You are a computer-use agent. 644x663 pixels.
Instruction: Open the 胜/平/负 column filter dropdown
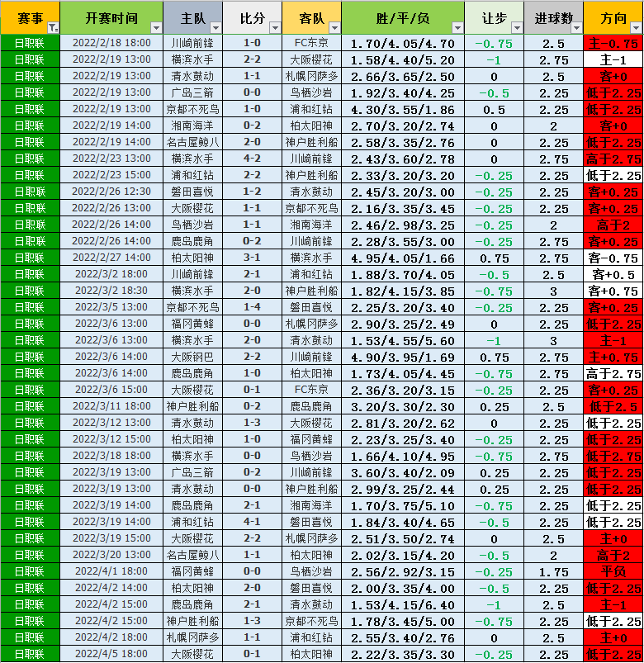457,28
